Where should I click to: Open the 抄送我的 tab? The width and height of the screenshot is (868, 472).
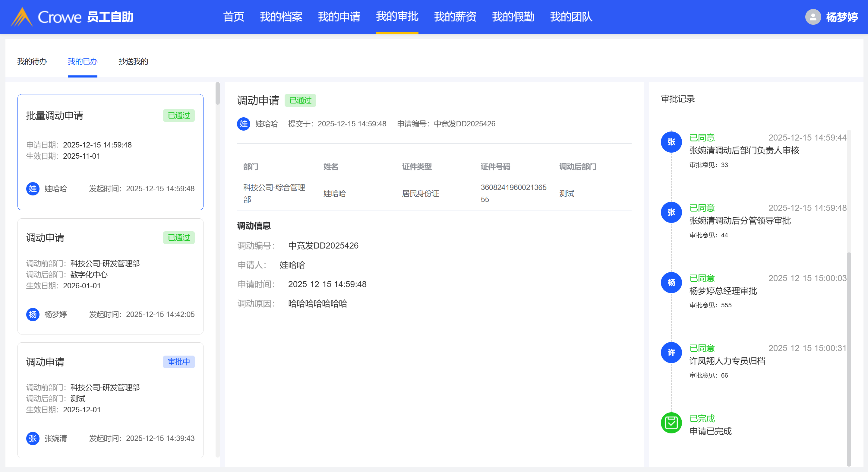(133, 61)
